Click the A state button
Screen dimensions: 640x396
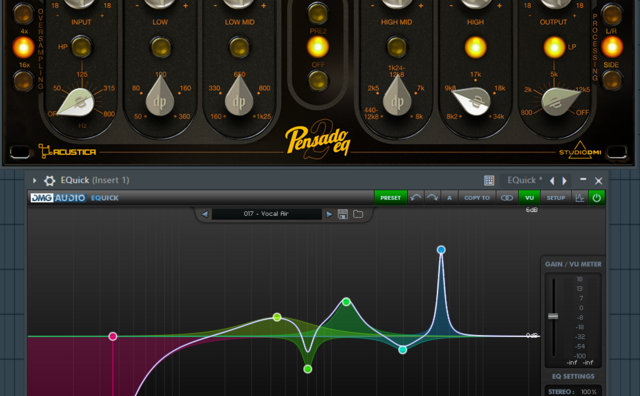449,198
